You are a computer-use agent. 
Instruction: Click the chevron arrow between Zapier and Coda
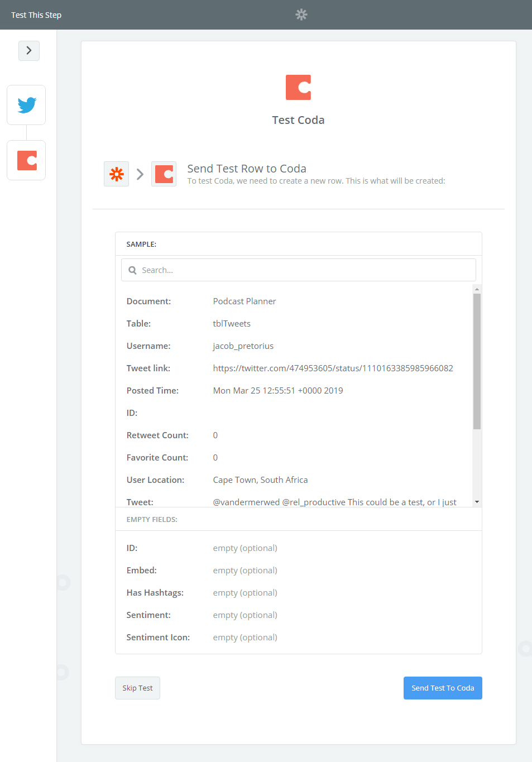tap(140, 174)
